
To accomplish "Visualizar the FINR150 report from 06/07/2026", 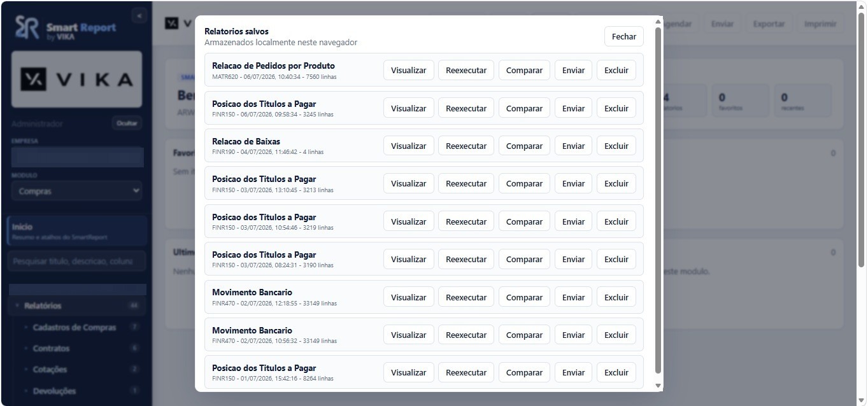I will [x=408, y=108].
